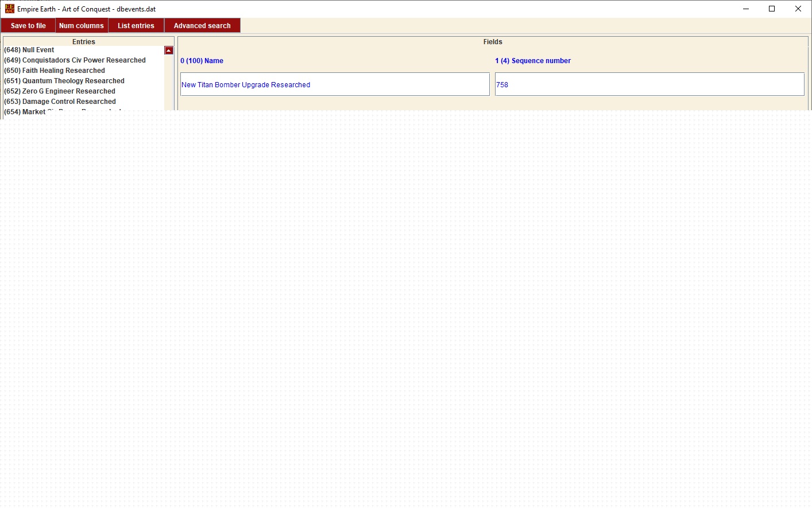Click the Empire Earth app icon in title bar
Image resolution: width=812 pixels, height=508 pixels.
(x=10, y=9)
